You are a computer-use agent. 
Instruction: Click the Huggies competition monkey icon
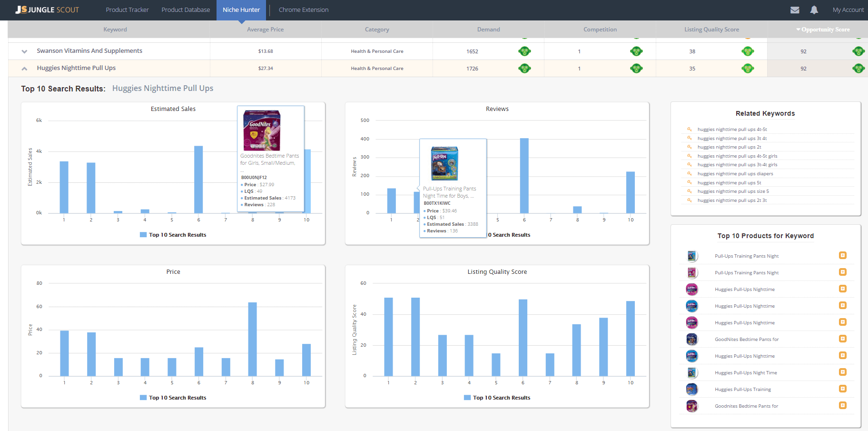point(636,69)
